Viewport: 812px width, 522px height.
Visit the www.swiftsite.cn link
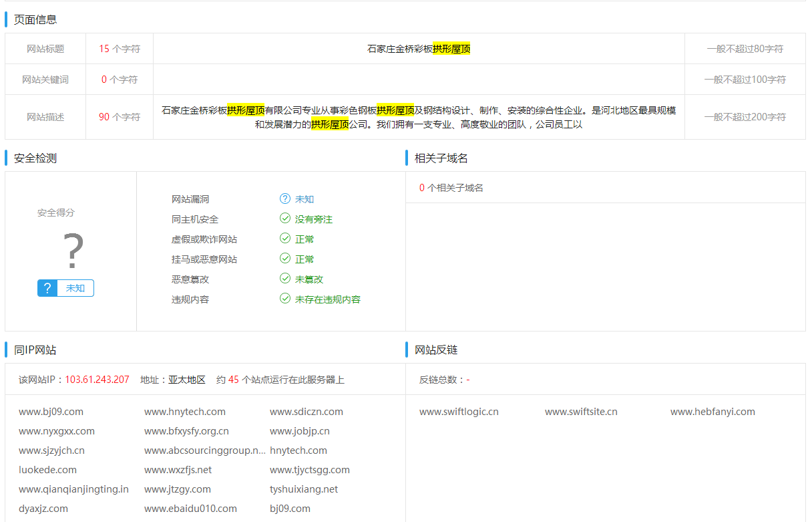tap(581, 412)
